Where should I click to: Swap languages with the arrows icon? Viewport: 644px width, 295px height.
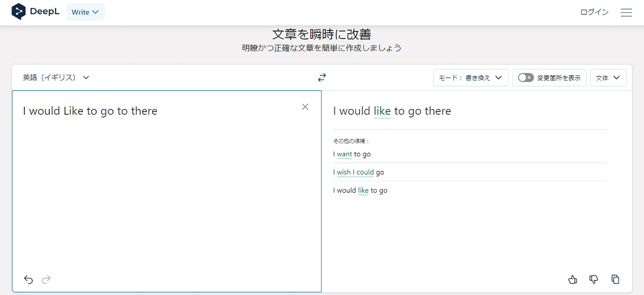tap(322, 78)
